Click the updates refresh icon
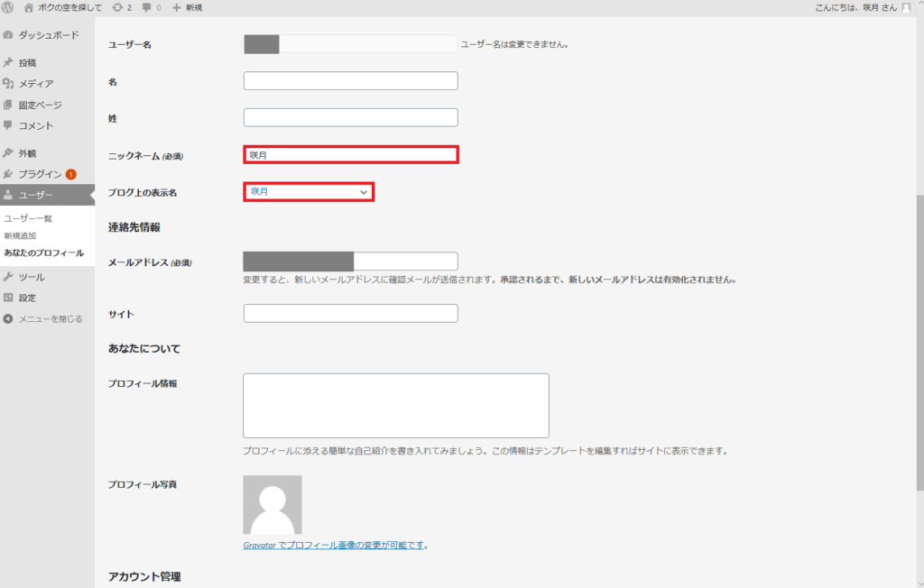Viewport: 924px width, 588px height. tap(117, 7)
